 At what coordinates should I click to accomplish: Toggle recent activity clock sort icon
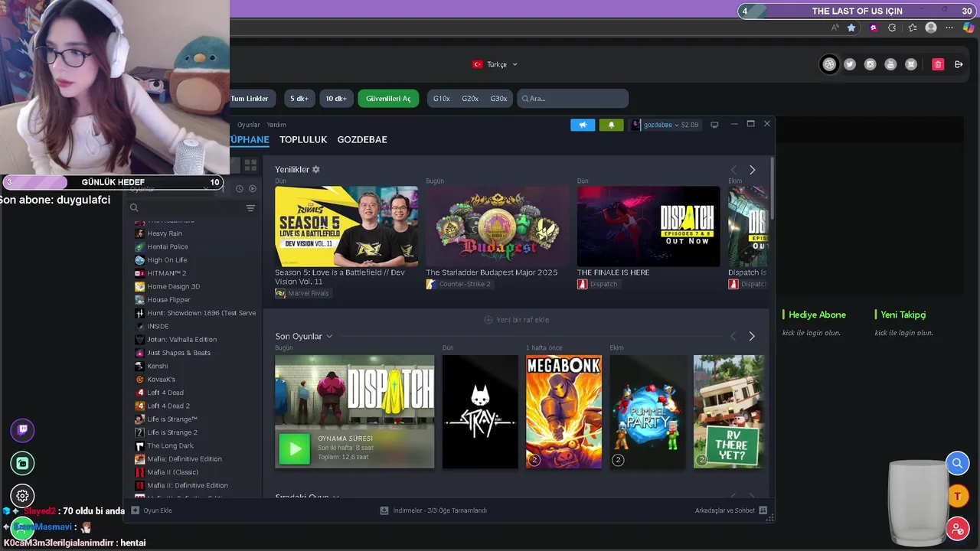[x=240, y=188]
